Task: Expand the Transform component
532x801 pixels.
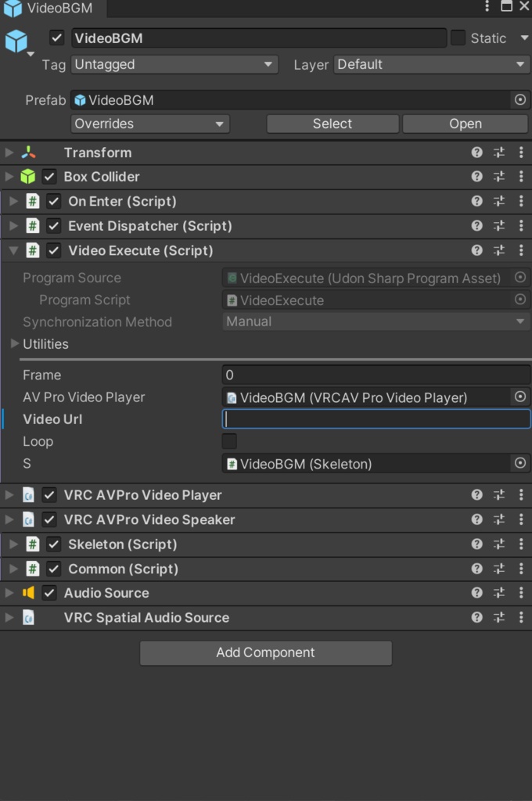Action: [9, 153]
